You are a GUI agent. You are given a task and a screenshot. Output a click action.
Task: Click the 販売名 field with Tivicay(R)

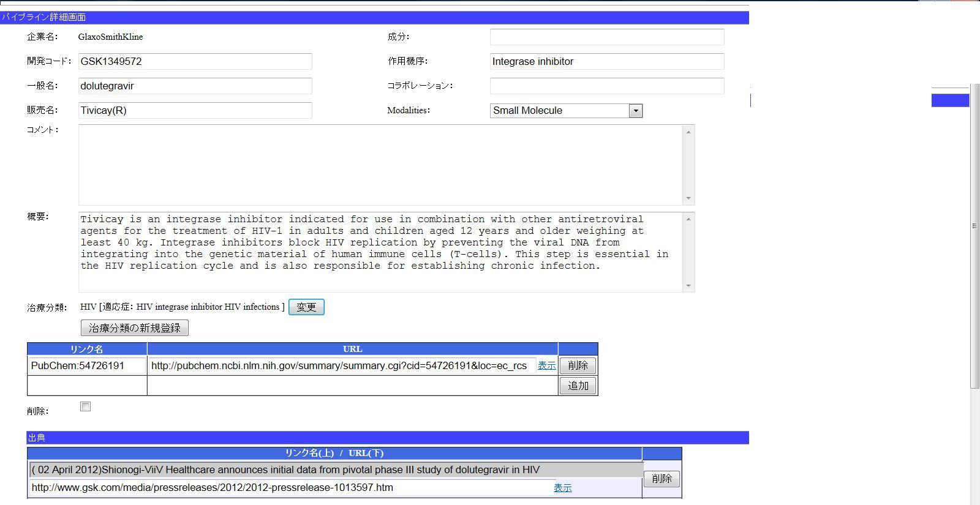195,110
